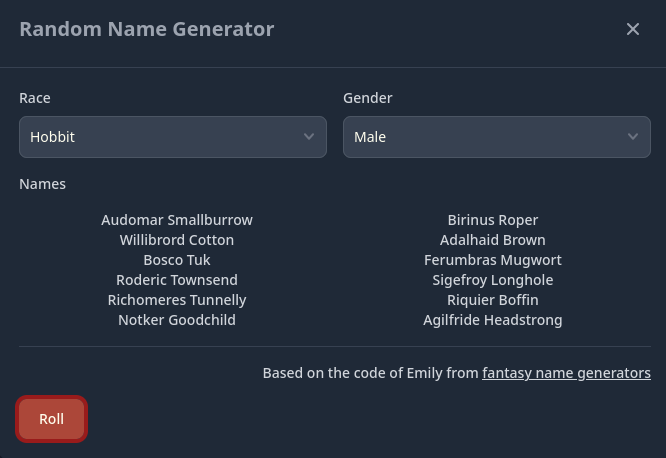Click the Random Name Generator title
This screenshot has width=666, height=458.
coord(147,29)
